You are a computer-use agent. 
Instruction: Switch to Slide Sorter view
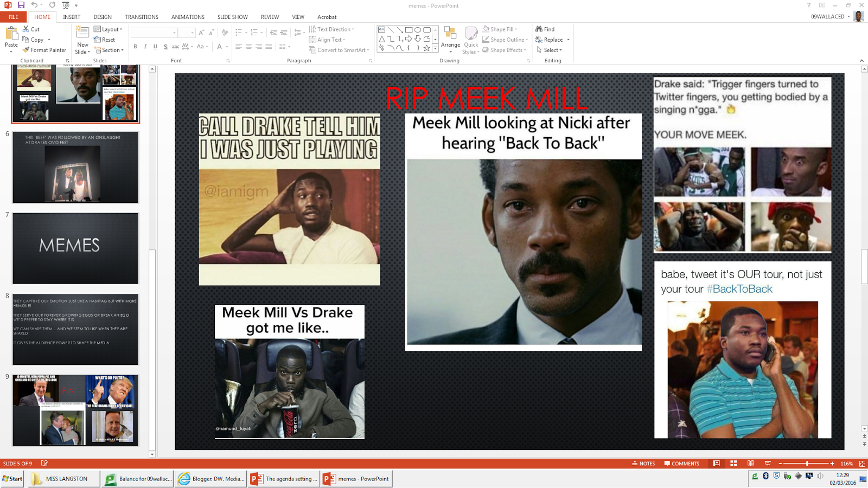733,464
